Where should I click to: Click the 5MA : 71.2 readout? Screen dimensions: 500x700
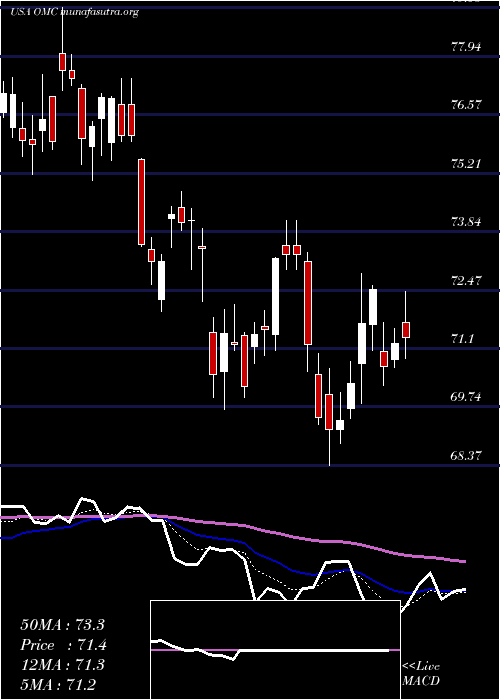pos(58,684)
